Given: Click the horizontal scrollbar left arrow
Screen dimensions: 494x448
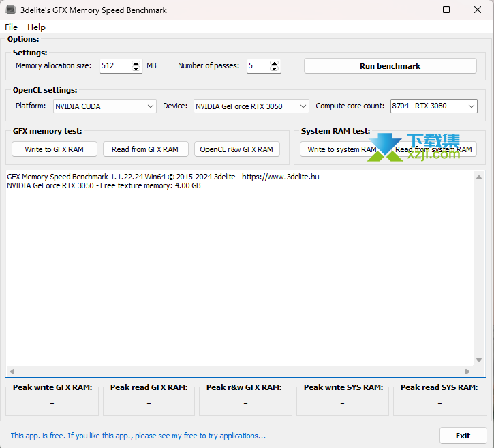Looking at the screenshot, I should (x=12, y=372).
